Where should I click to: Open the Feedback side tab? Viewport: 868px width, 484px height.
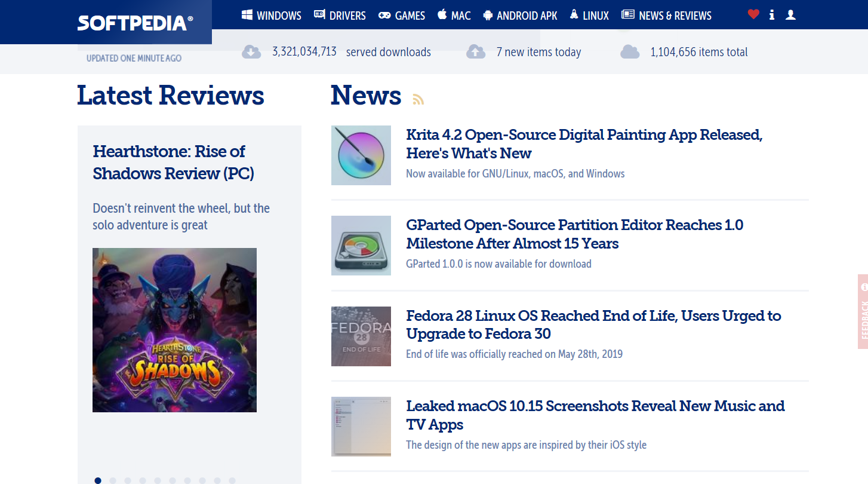863,311
